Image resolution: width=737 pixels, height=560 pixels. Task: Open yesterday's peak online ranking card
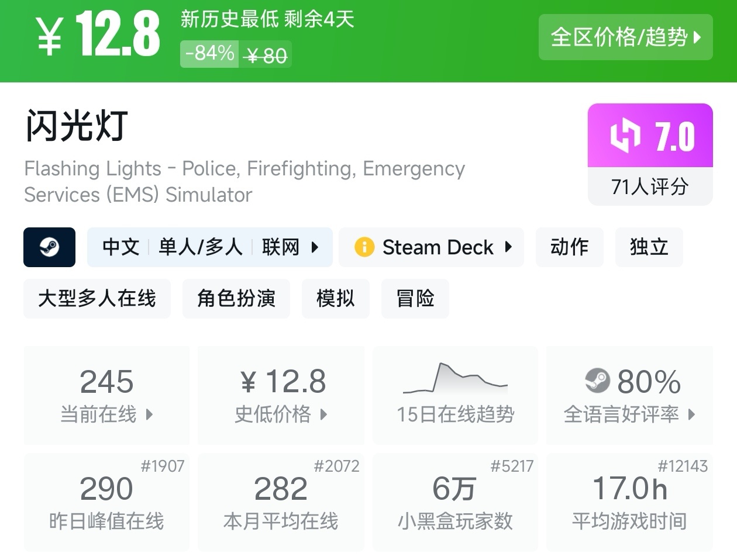(106, 502)
